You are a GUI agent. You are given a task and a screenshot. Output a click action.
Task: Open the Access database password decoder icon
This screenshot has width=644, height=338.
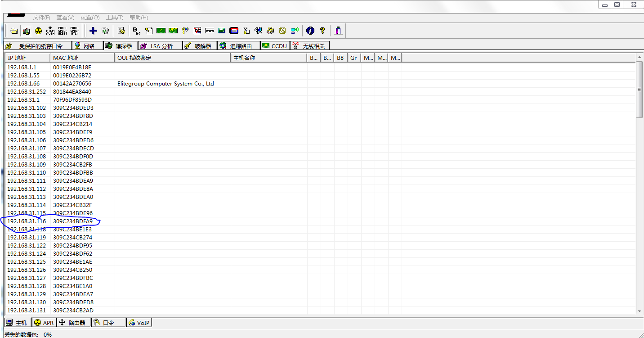coord(149,31)
